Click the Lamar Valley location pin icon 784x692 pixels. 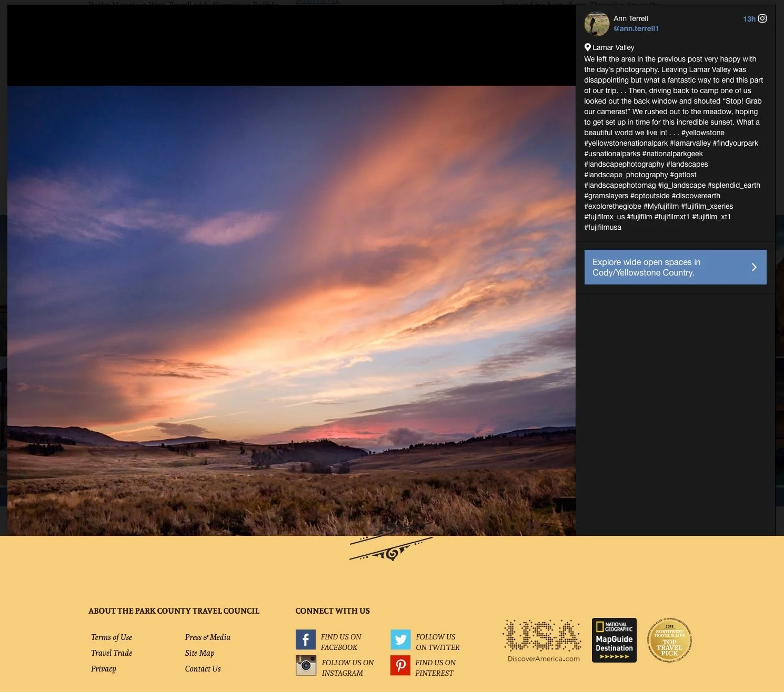point(588,47)
